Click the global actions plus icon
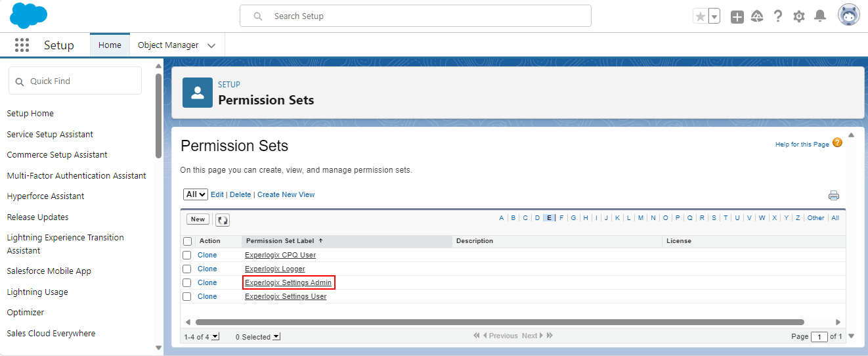Image resolution: width=868 pixels, height=356 pixels. [x=737, y=16]
